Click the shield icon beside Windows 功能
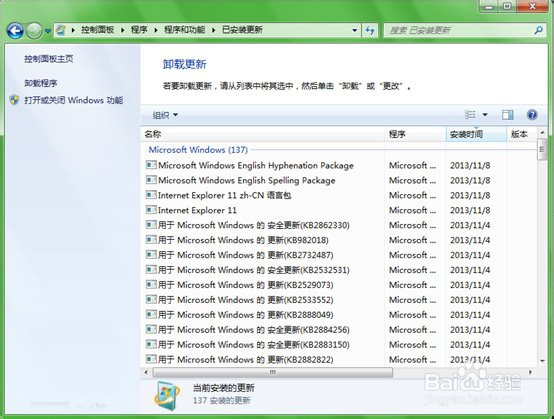The image size is (554, 419). click(14, 100)
